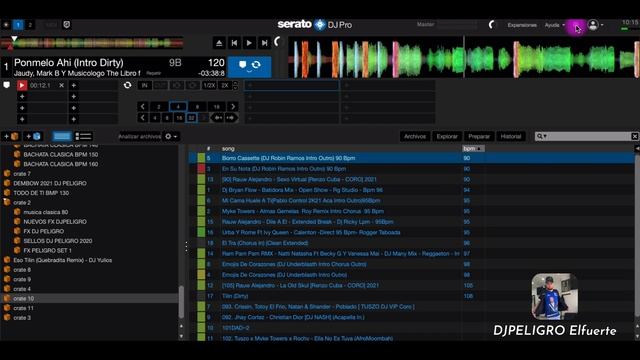Collapse the crate 2 tree item

(7, 202)
